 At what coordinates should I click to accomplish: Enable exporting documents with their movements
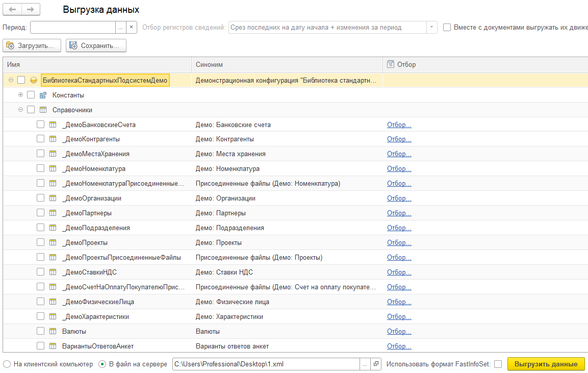(x=447, y=28)
